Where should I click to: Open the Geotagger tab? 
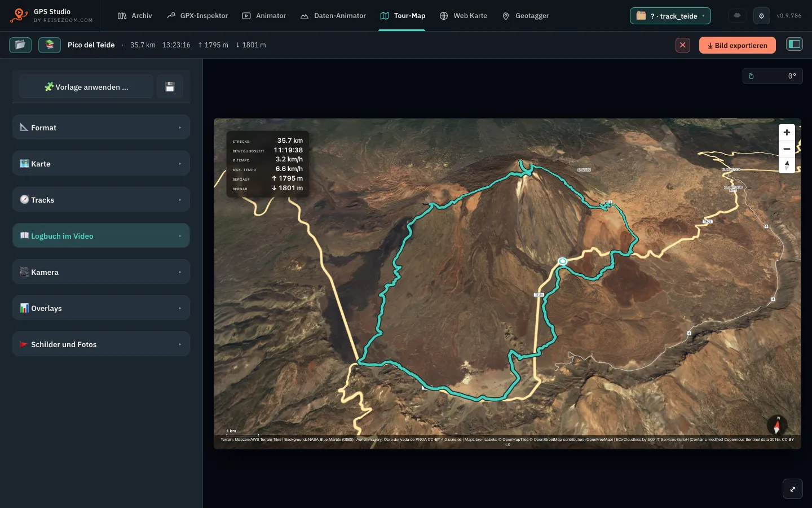click(526, 16)
